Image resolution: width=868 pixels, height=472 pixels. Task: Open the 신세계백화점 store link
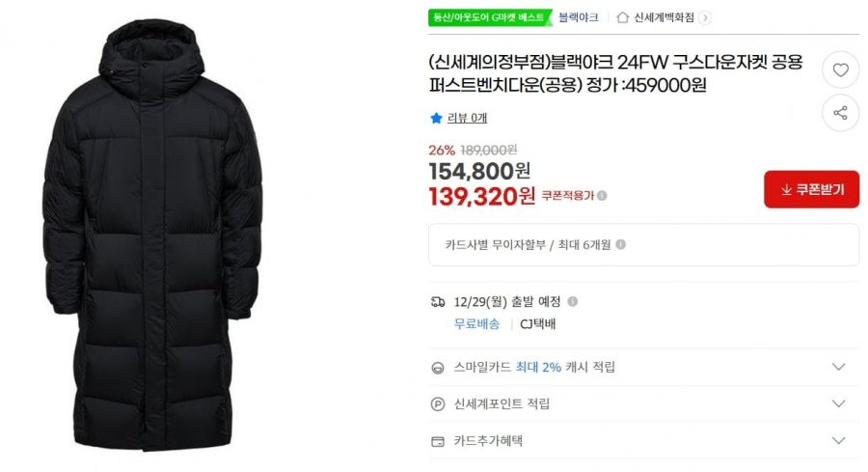coord(664,17)
